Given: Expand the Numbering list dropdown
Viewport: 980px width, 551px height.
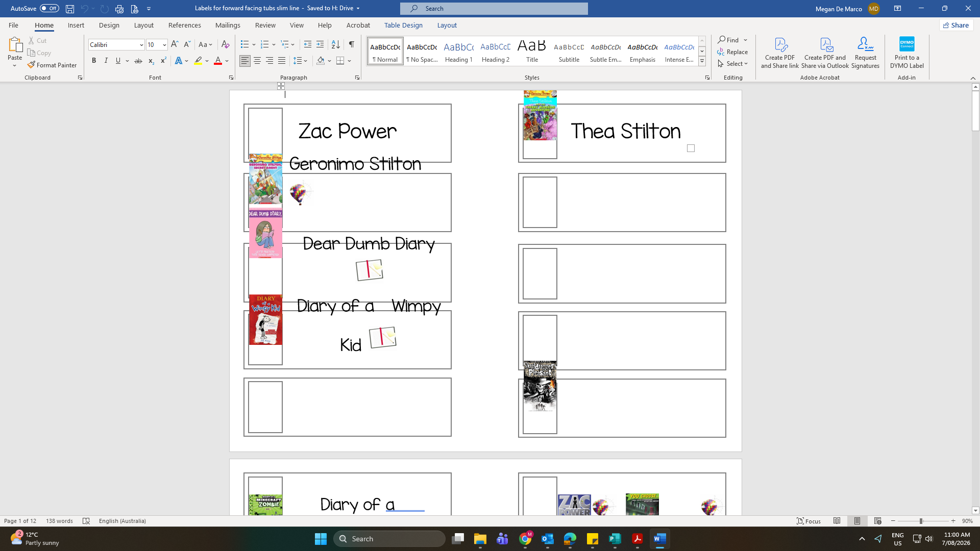Looking at the screenshot, I should click(x=274, y=44).
